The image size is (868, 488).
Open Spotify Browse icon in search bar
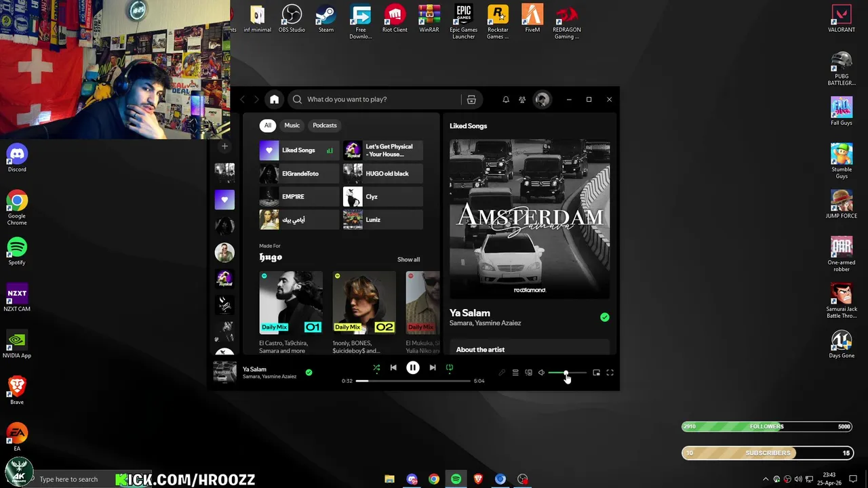tap(471, 100)
